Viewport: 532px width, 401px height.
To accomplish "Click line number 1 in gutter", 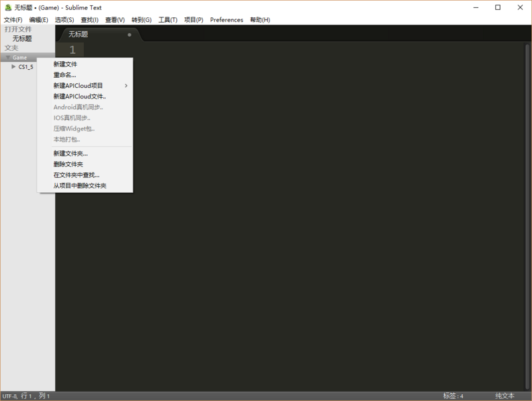I will point(72,50).
